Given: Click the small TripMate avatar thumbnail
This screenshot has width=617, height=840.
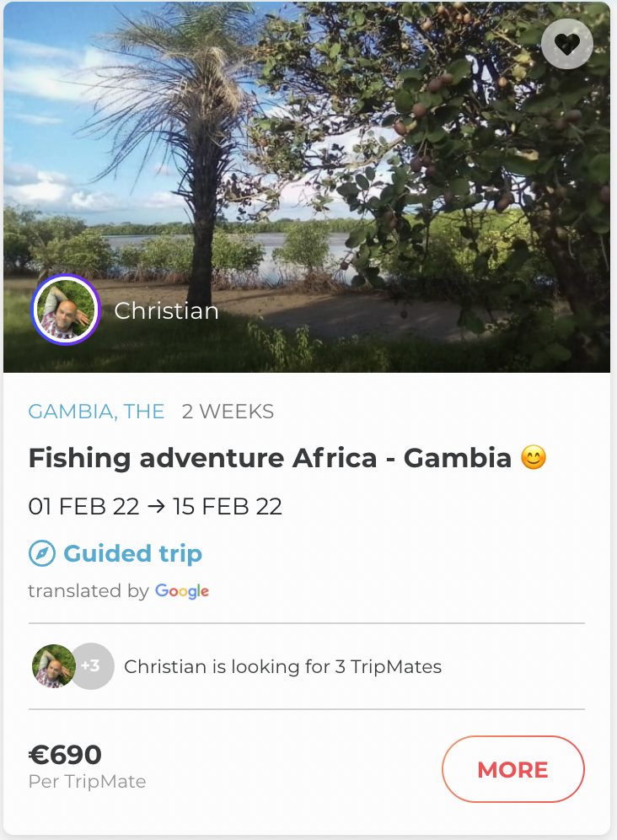Looking at the screenshot, I should click(x=52, y=666).
